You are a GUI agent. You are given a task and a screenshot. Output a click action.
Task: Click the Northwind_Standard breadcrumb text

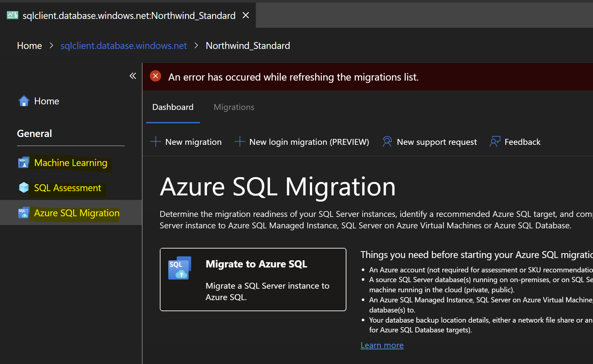coord(248,46)
